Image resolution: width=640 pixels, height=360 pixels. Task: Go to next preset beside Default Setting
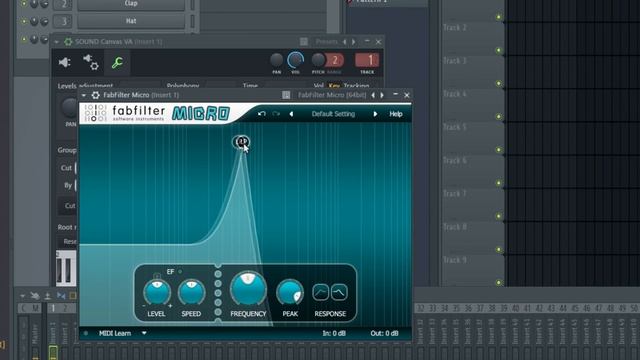tap(375, 114)
